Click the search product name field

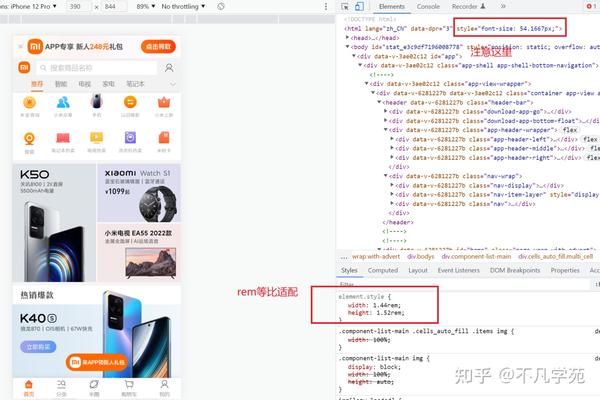97,68
